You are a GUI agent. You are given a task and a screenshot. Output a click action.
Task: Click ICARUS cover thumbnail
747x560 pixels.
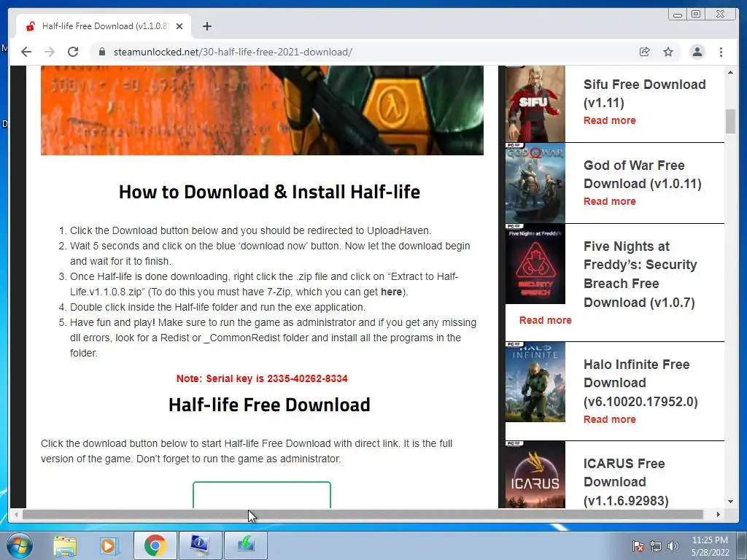(x=535, y=474)
